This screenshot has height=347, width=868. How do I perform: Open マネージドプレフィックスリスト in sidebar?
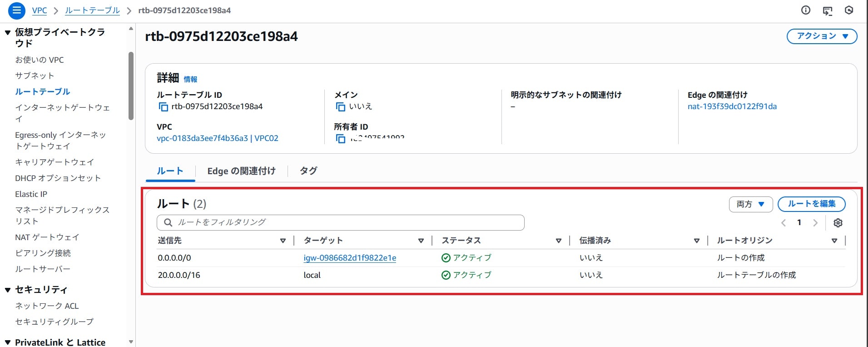[62, 216]
